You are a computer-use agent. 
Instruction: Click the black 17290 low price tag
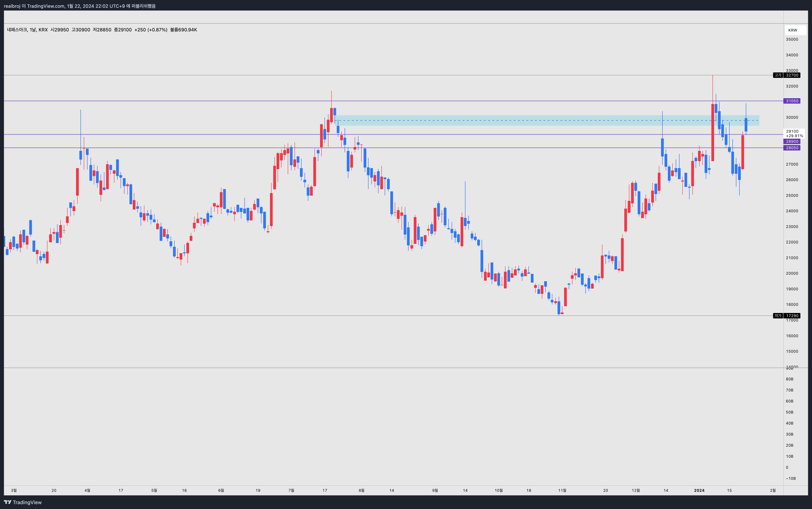pos(792,316)
